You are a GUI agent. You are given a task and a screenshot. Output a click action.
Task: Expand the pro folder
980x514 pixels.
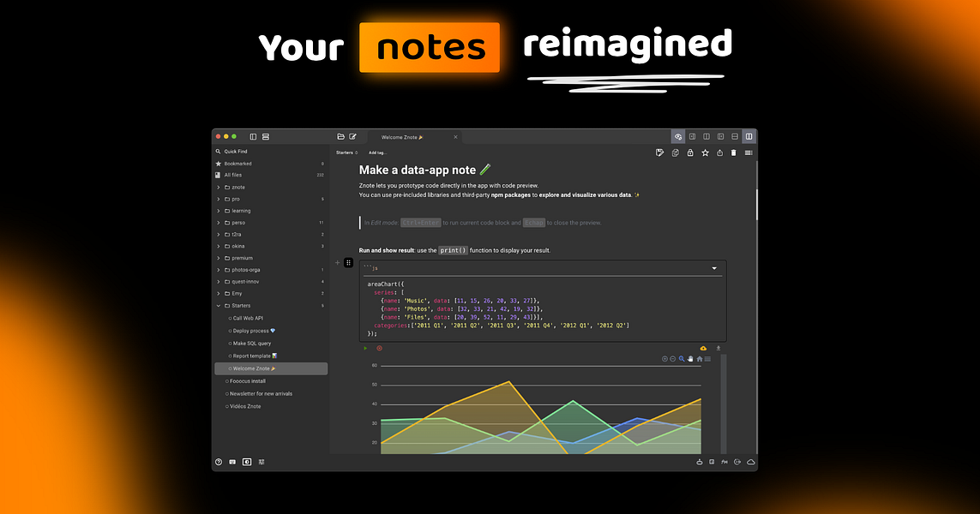219,200
